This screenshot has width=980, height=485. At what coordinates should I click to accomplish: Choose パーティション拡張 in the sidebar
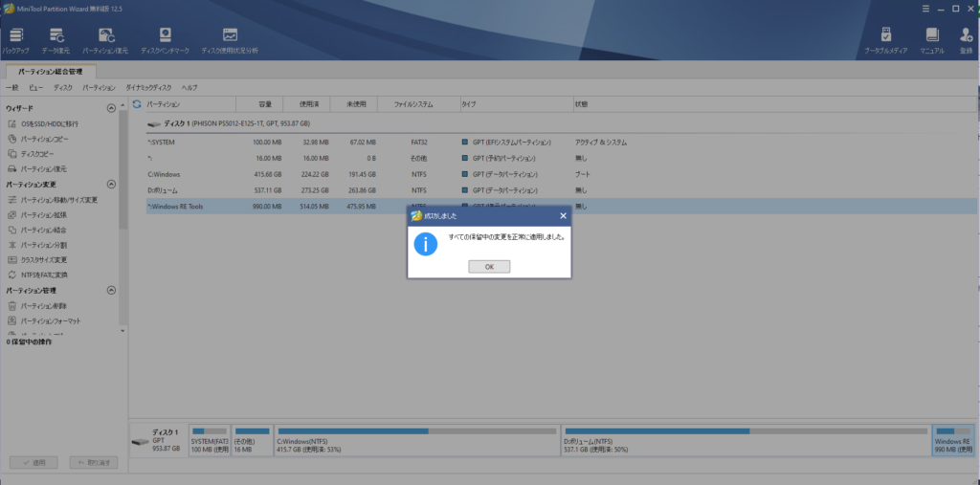36,215
